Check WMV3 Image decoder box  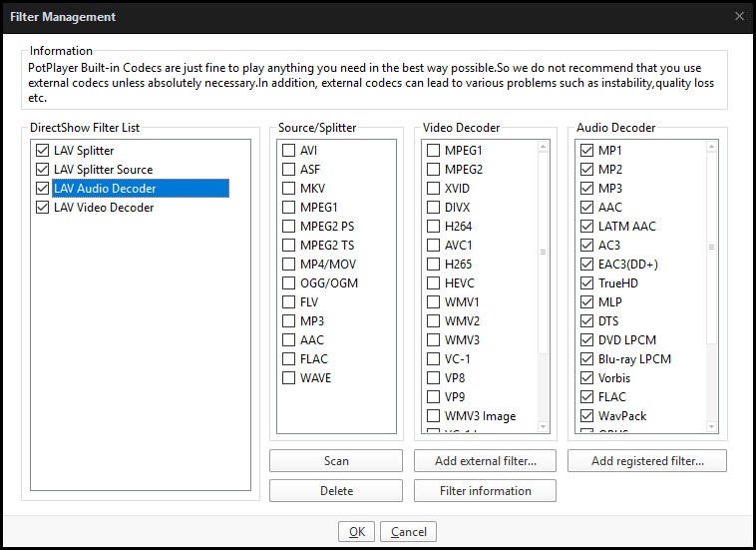coord(434,416)
